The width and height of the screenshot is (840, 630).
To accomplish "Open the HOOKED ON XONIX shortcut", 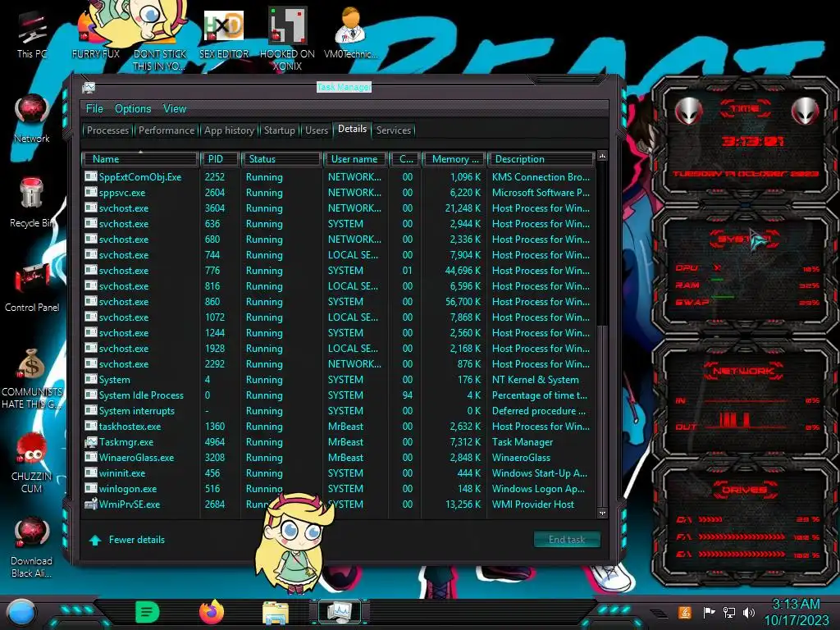I will 287,38.
